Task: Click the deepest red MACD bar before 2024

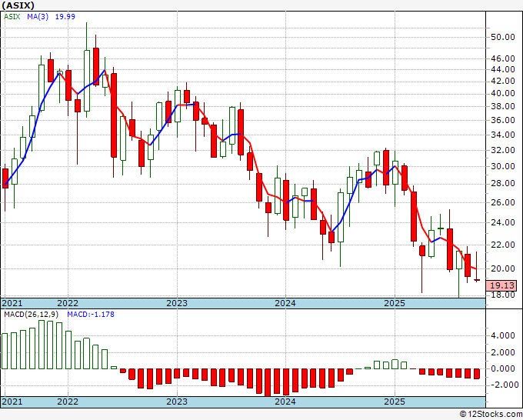Action: click(x=268, y=382)
